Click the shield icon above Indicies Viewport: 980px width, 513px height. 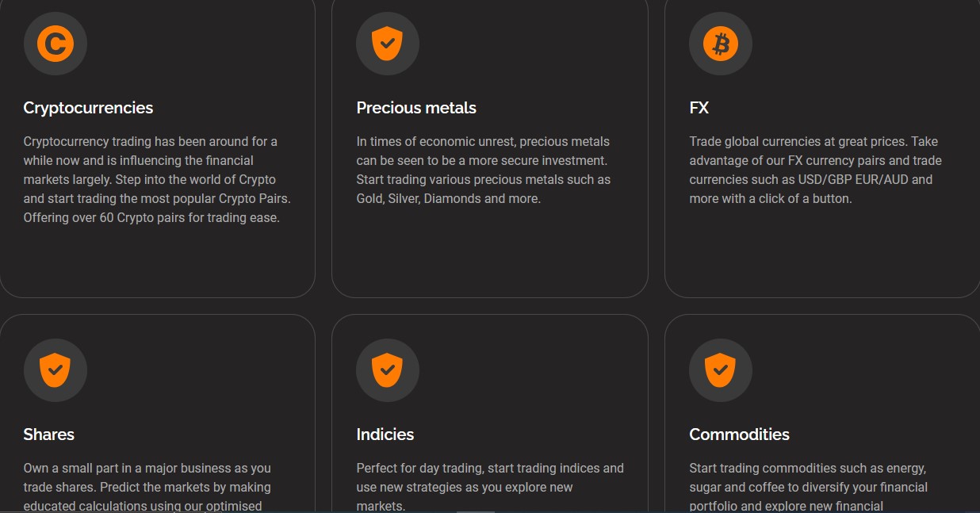(x=388, y=370)
